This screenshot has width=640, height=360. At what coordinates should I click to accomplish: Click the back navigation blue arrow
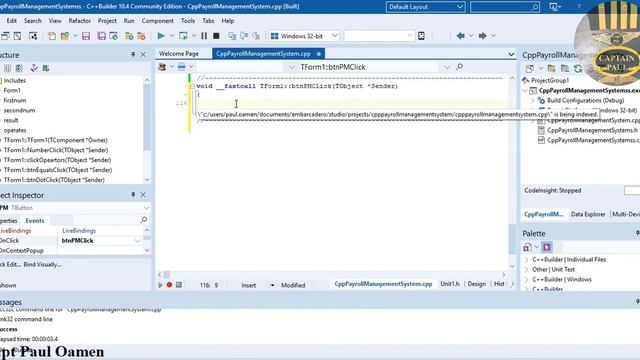(460, 36)
